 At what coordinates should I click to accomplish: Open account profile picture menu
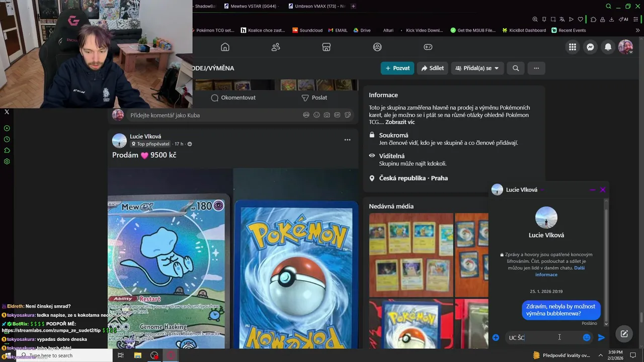point(625,47)
